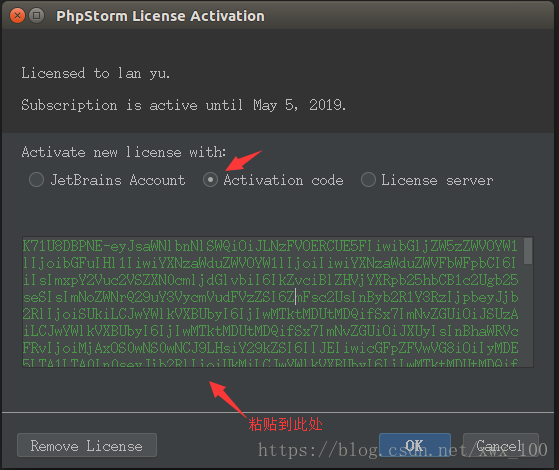559x470 pixels.
Task: Dismiss the dialog with Cancel
Action: point(501,445)
